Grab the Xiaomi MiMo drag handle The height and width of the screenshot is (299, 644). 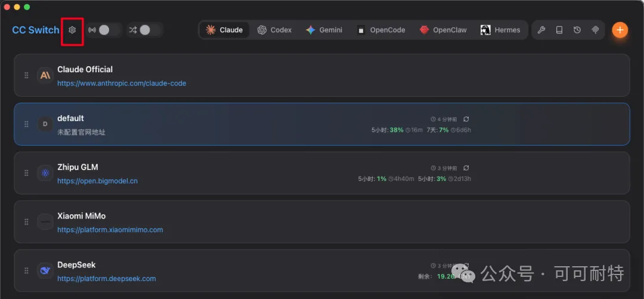pos(26,222)
